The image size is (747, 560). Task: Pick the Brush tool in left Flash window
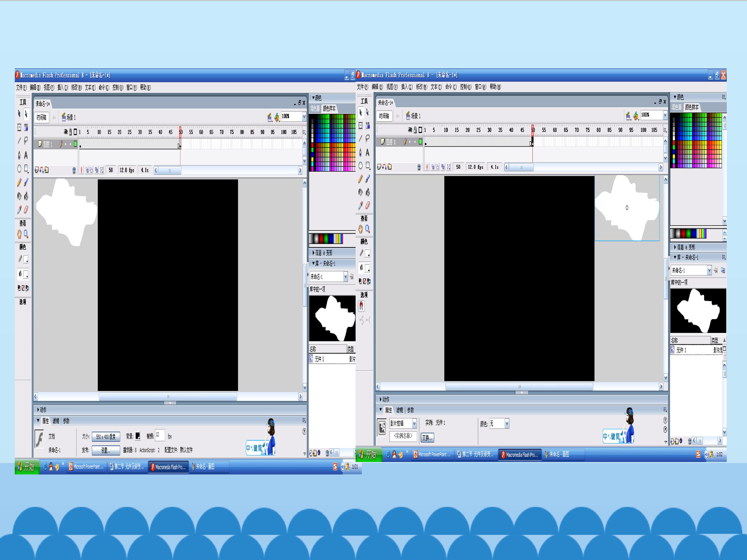tap(26, 183)
